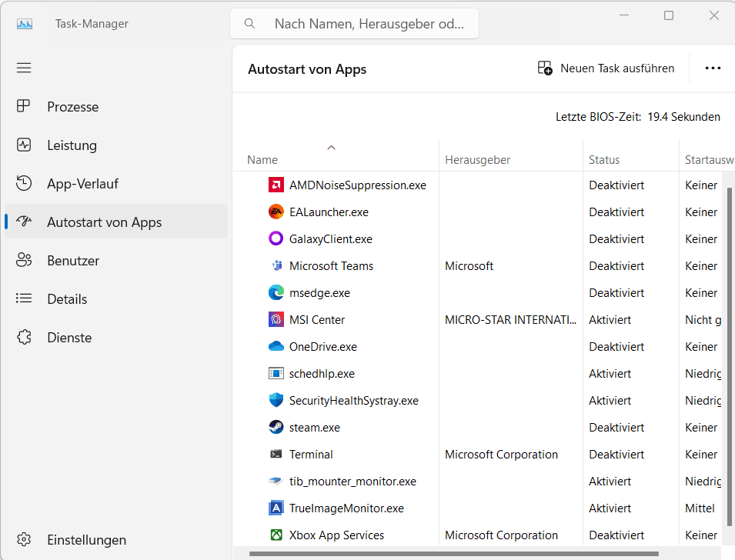This screenshot has width=735, height=560.
Task: Select the Microsoft Teams icon
Action: [x=276, y=266]
